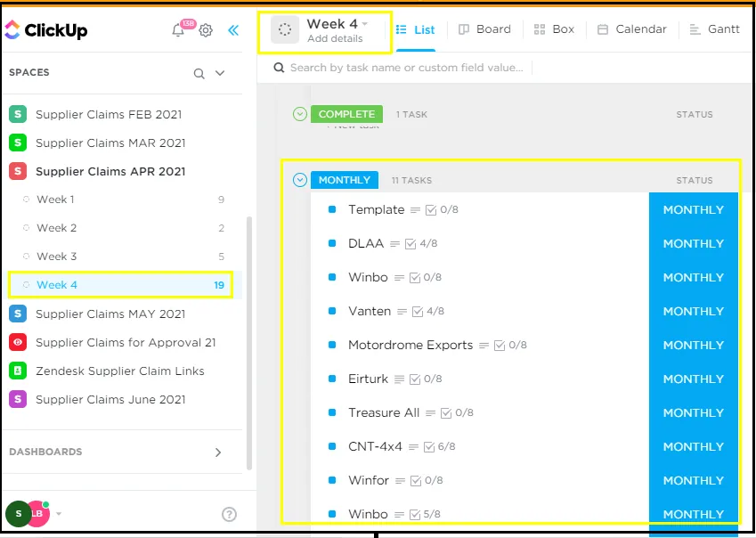Click Template's blue status square
The width and height of the screenshot is (756, 538).
tap(332, 209)
